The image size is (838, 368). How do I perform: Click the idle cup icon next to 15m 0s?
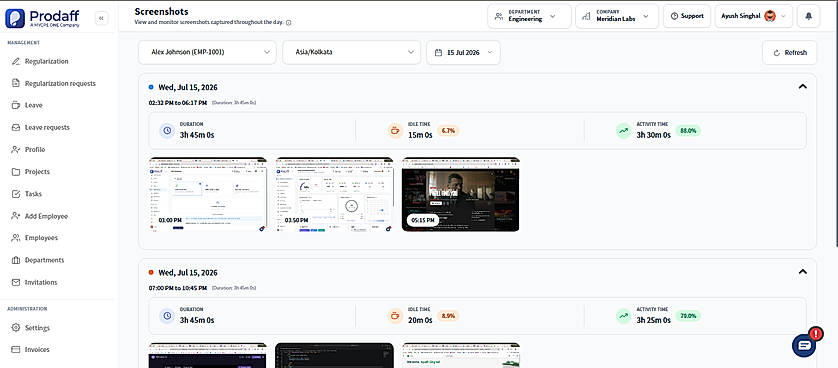[x=395, y=130]
